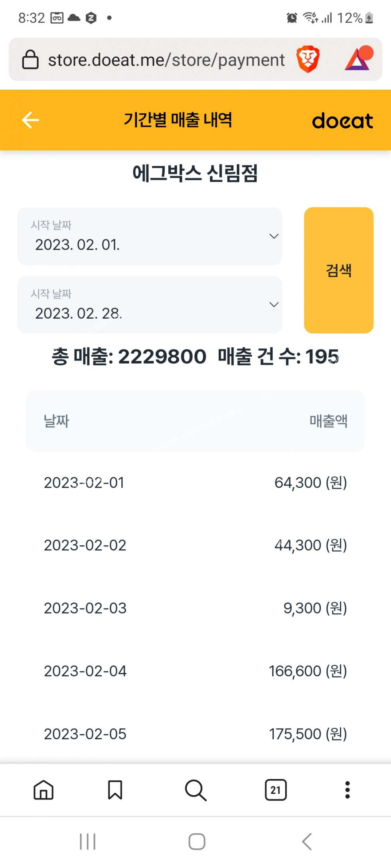391x868 pixels.
Task: Click the doeat logo
Action: (x=342, y=121)
